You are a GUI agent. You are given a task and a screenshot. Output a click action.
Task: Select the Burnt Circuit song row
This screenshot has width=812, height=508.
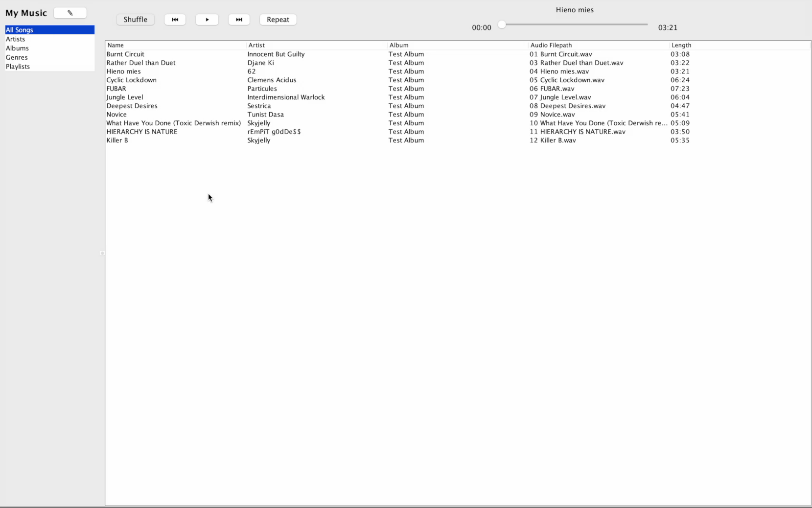coord(125,54)
